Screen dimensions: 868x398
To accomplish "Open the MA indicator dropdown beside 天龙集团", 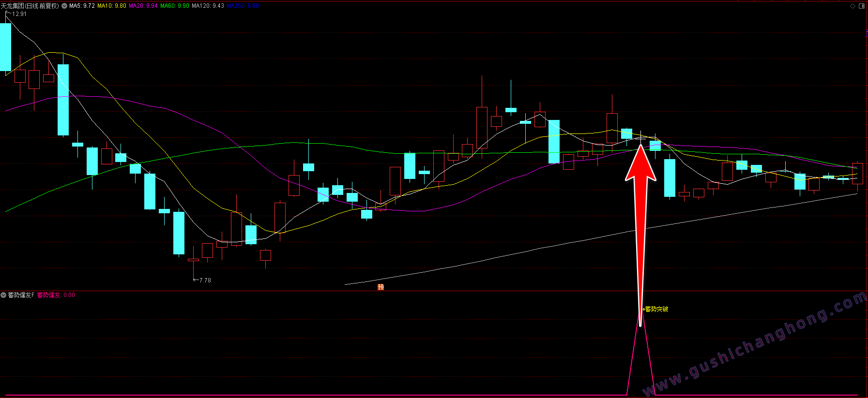I will [64, 6].
